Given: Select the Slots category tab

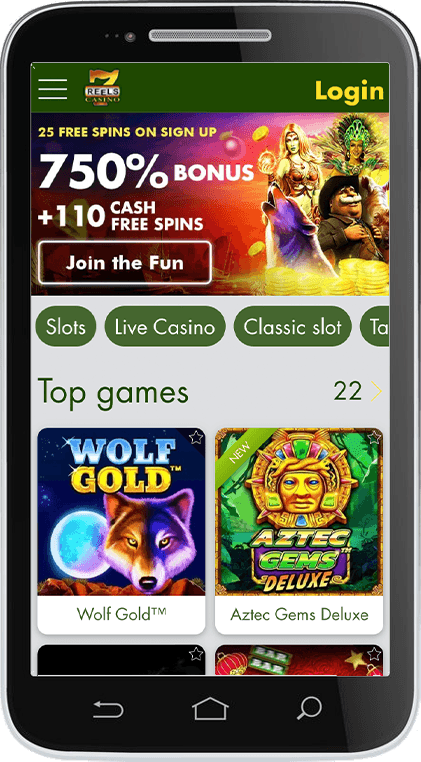Looking at the screenshot, I should pyautogui.click(x=66, y=327).
